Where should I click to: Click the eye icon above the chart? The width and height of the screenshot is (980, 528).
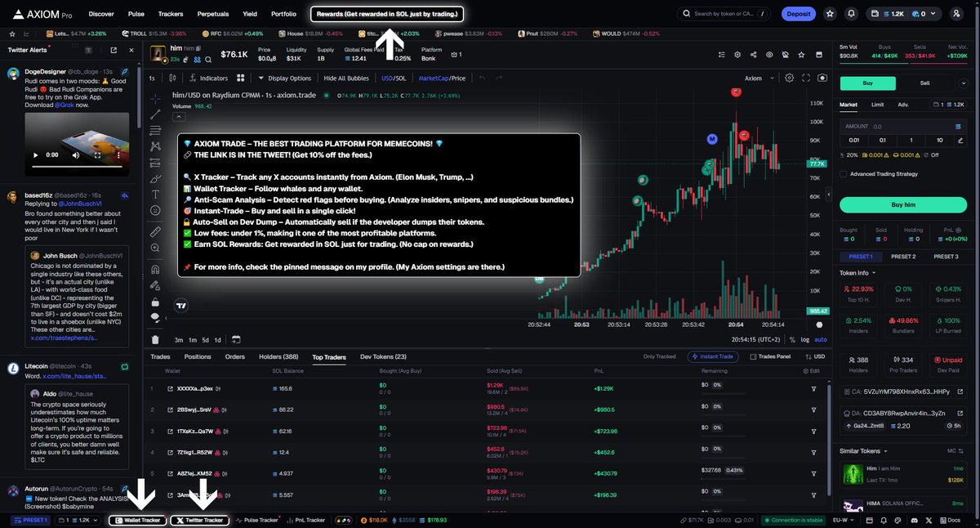pyautogui.click(x=768, y=55)
